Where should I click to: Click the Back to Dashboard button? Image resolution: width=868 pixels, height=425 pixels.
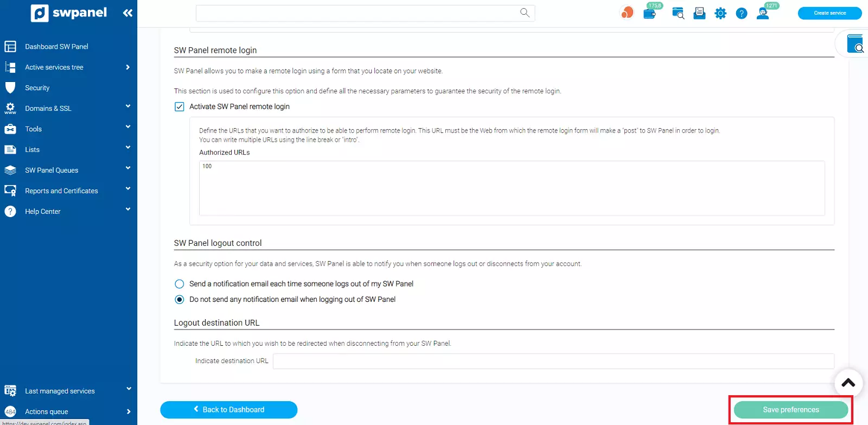(228, 410)
